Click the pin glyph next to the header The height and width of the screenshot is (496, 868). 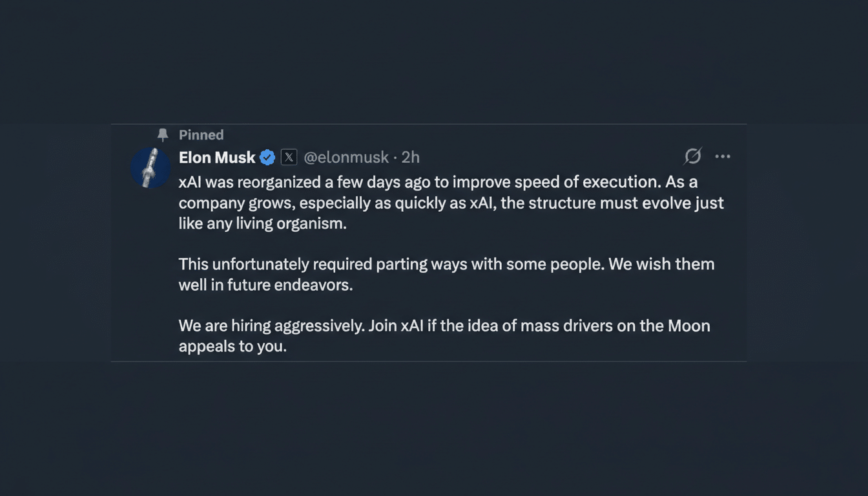[x=163, y=134]
